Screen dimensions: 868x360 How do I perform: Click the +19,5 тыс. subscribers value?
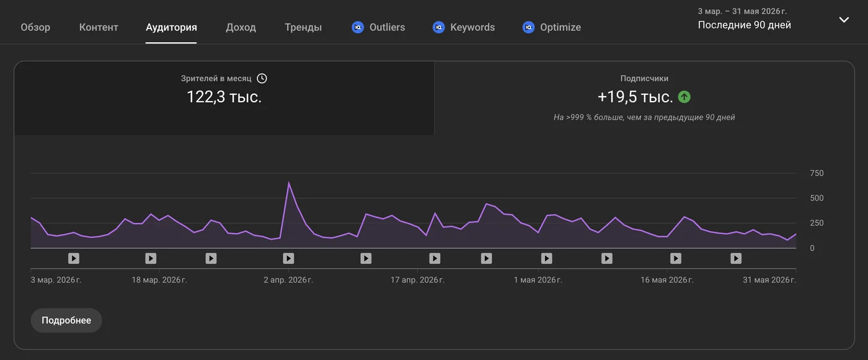pos(635,97)
